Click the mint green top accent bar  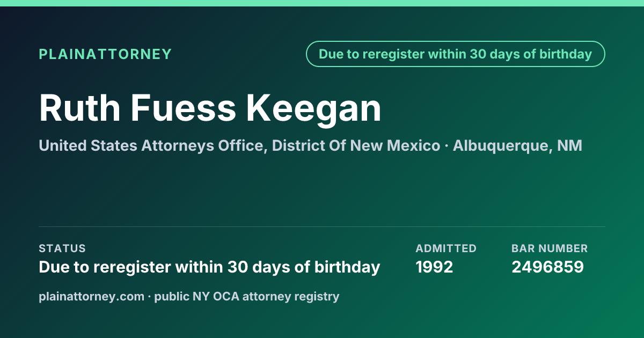pos(322,3)
